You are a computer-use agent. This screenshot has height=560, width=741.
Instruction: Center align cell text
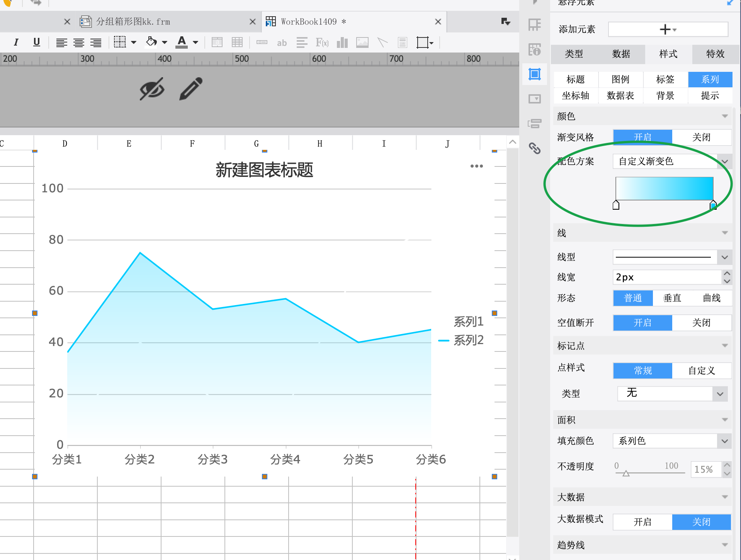click(79, 42)
